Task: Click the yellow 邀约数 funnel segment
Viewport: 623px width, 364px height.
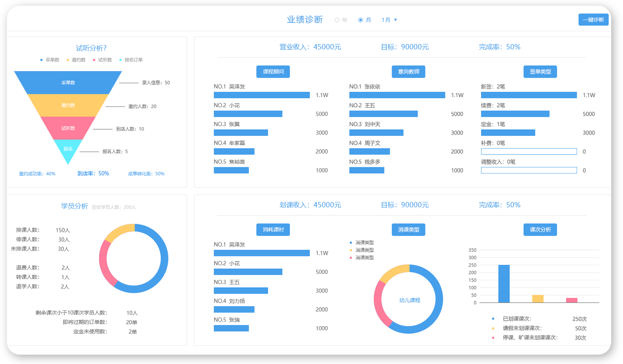Action: 68,105
